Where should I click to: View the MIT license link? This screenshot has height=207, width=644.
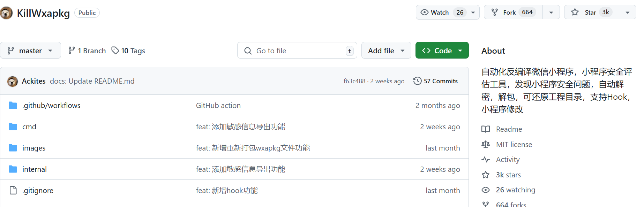click(x=514, y=145)
